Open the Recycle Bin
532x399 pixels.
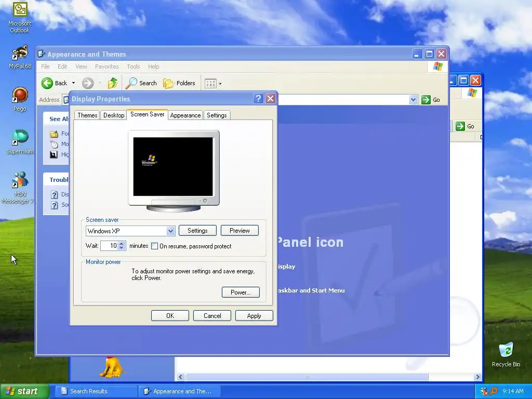point(506,354)
